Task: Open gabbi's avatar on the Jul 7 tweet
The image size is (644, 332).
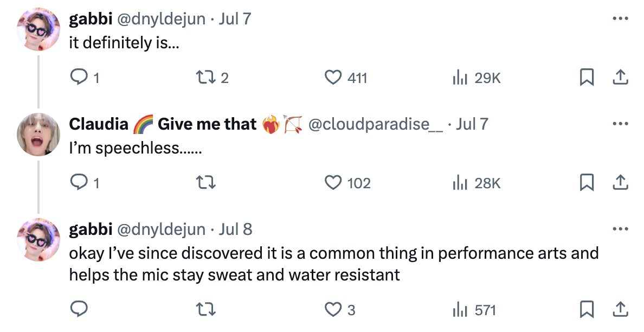Action: [x=38, y=28]
